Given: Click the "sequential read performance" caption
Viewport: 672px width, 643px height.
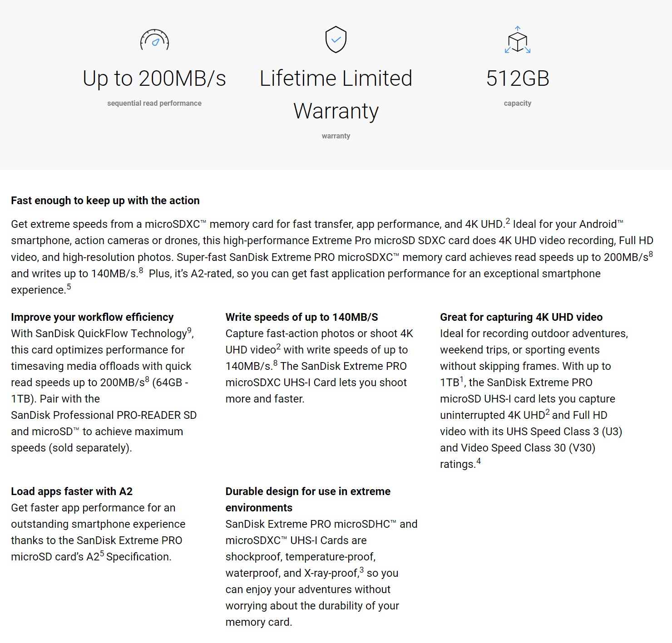Looking at the screenshot, I should pos(154,103).
